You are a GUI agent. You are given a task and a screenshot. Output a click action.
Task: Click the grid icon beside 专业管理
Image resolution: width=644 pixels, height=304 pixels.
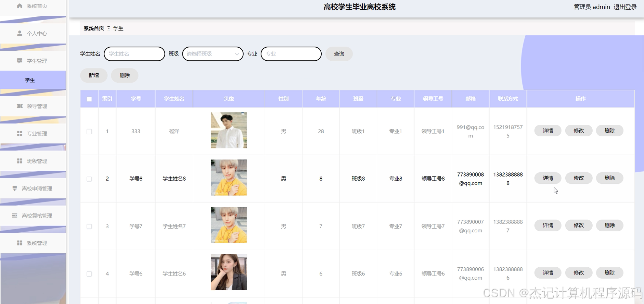point(20,133)
